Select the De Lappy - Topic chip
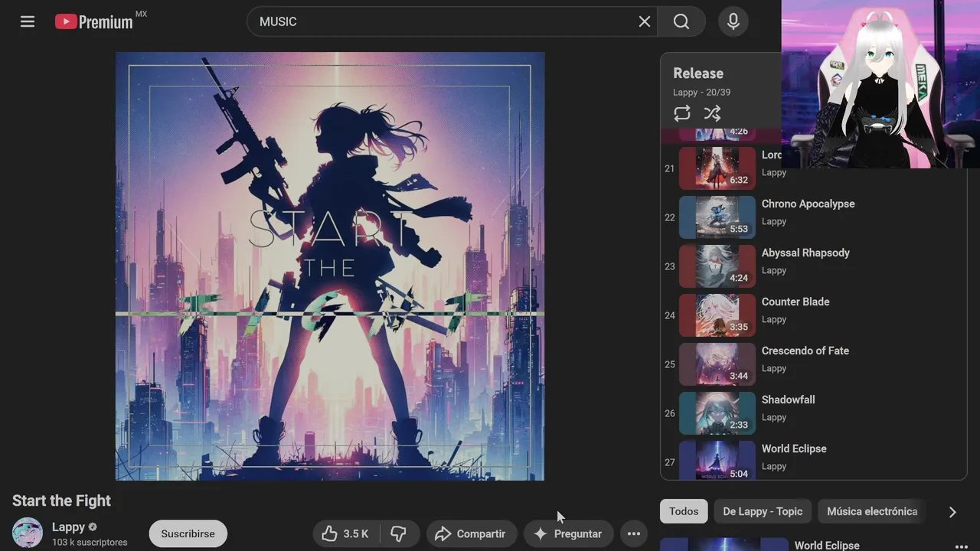 [763, 511]
